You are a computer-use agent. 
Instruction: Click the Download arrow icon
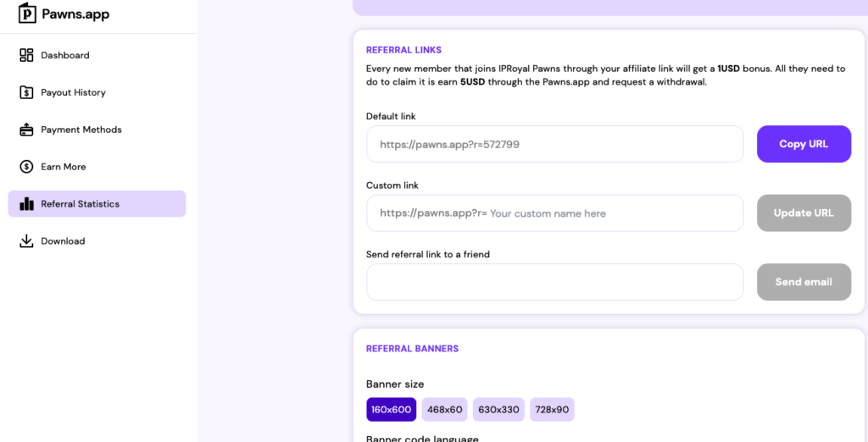click(x=26, y=241)
